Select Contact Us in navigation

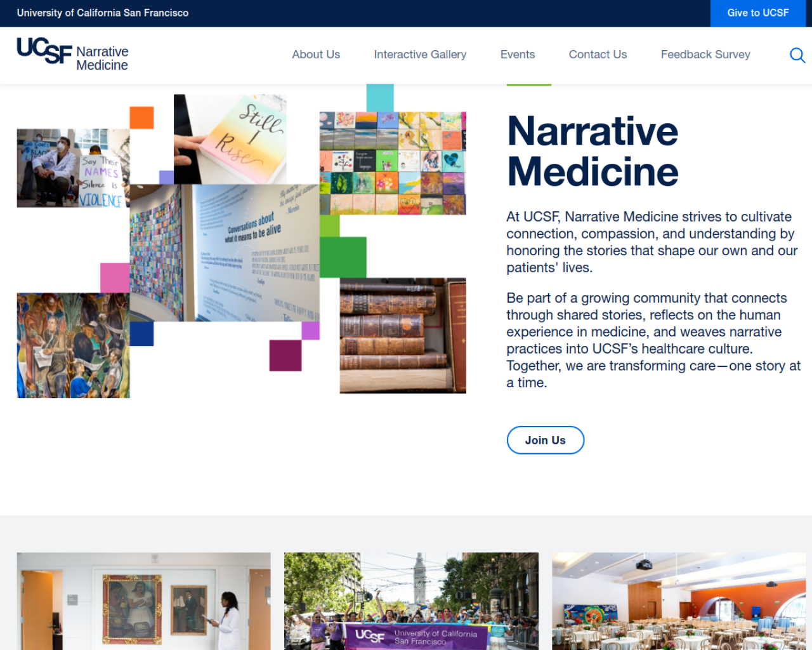coord(598,55)
